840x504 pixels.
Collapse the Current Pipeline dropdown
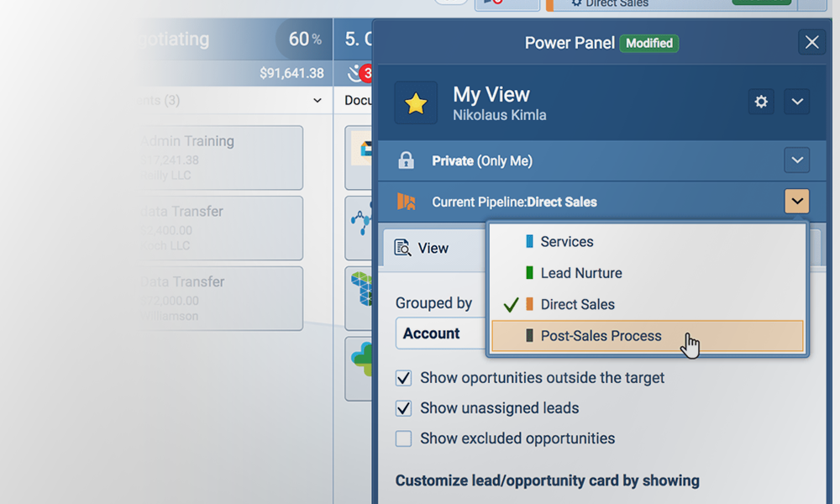[797, 202]
